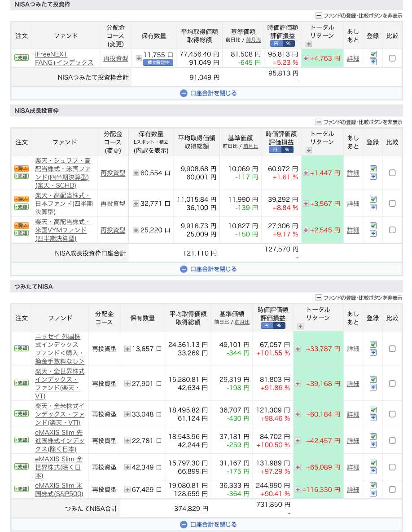Expand total return details for eMAXIS Slim S&P500

(298, 489)
